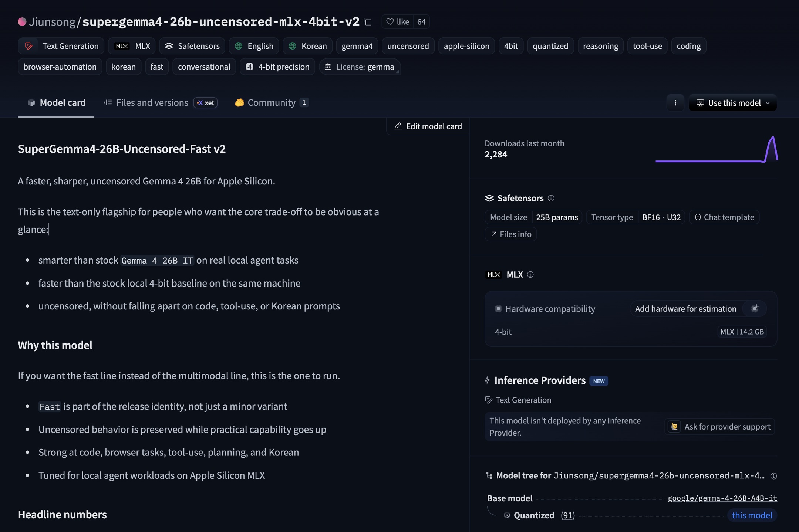799x532 pixels.
Task: Expand the License: gemma tag
Action: (x=360, y=67)
